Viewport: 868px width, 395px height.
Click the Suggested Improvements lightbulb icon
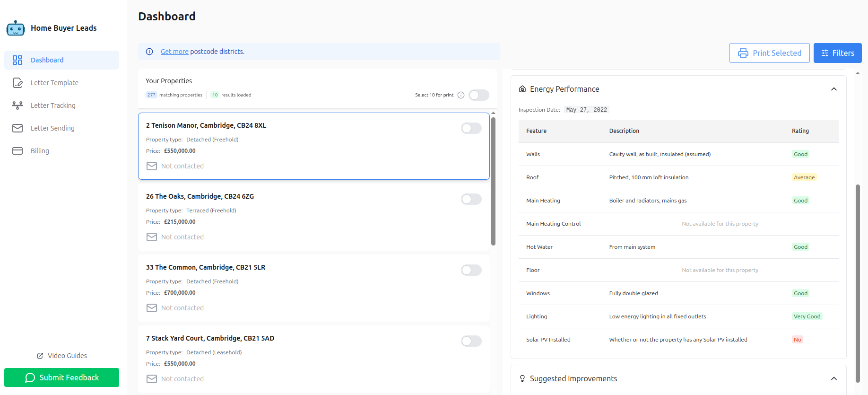click(x=522, y=378)
